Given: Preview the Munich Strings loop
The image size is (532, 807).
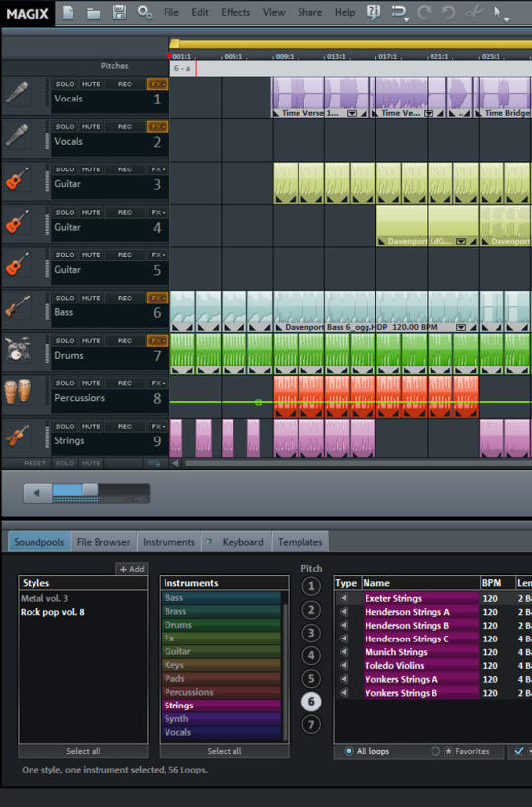Looking at the screenshot, I should tap(344, 652).
